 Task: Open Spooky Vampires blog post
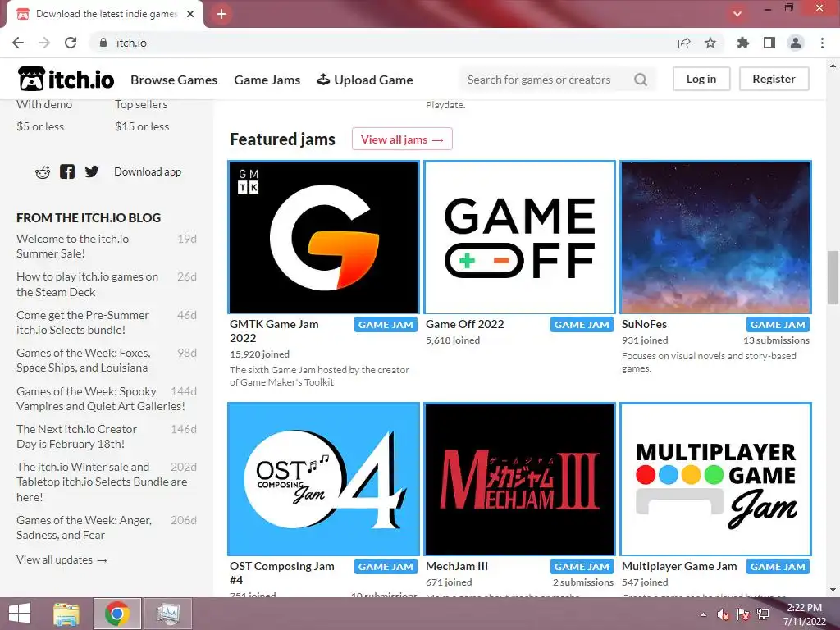tap(101, 399)
